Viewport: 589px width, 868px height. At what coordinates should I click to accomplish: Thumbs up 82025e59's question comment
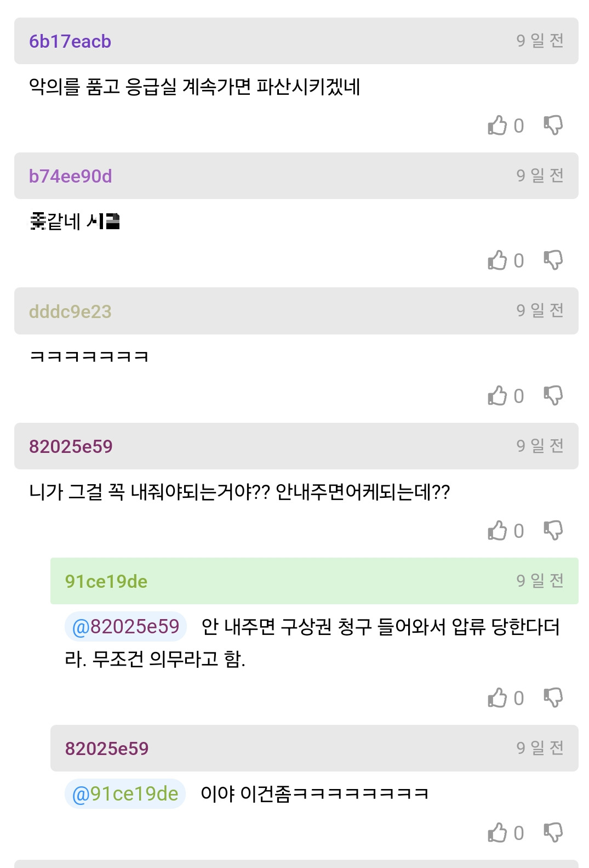click(x=497, y=530)
